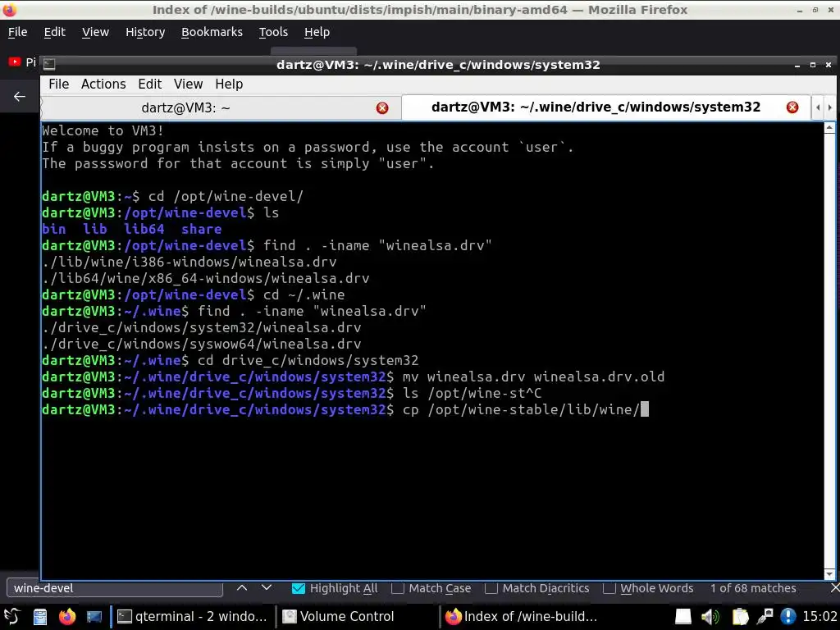840x630 pixels.
Task: Click the qterminal window icon in its title bar
Action: 48,64
